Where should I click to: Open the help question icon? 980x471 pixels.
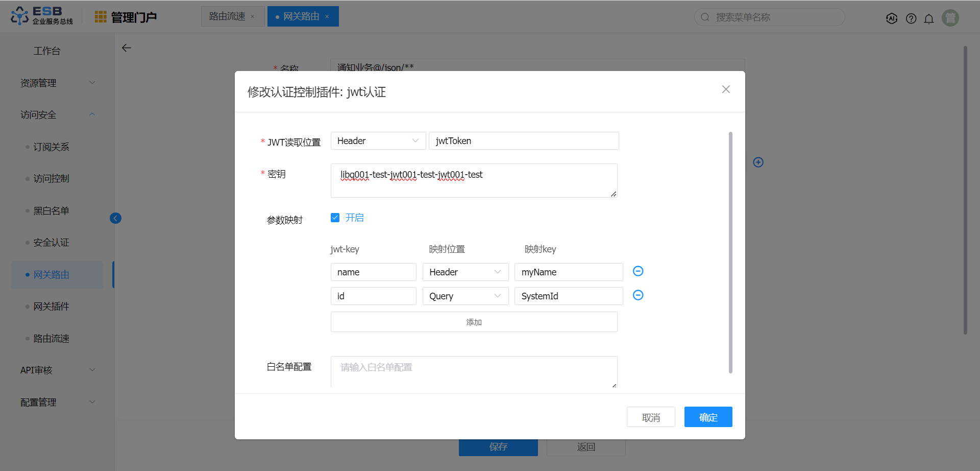pos(911,19)
